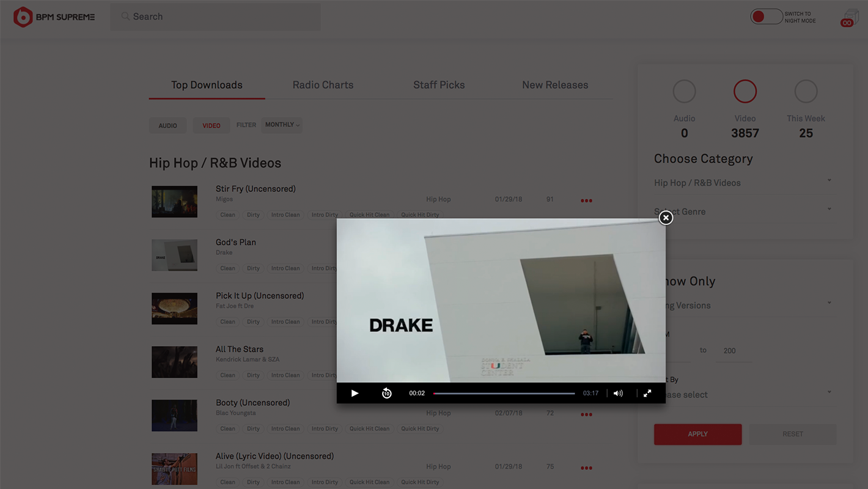
Task: Close the video popup
Action: (x=666, y=218)
